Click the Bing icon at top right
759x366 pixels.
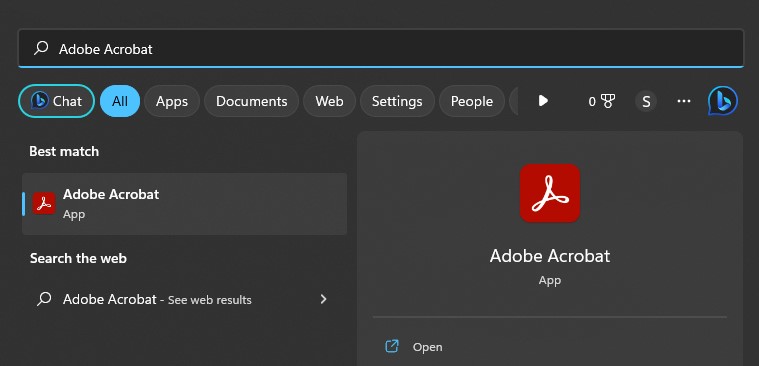click(x=722, y=101)
